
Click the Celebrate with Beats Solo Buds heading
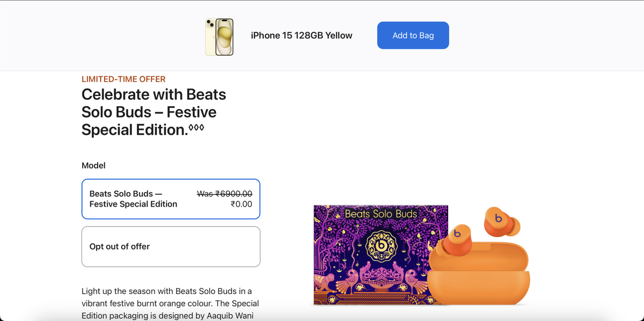coord(154,112)
